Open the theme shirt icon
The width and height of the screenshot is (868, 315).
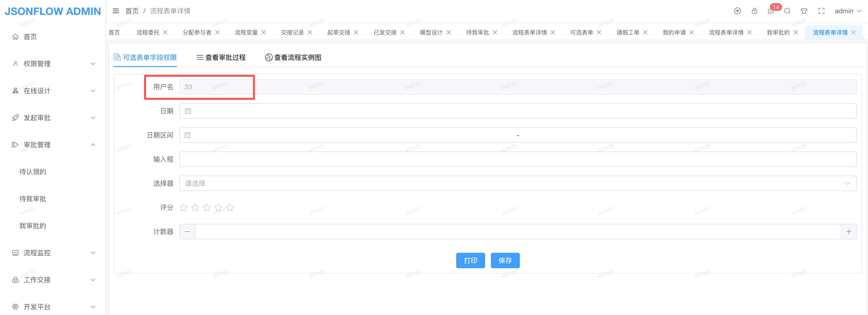click(804, 11)
